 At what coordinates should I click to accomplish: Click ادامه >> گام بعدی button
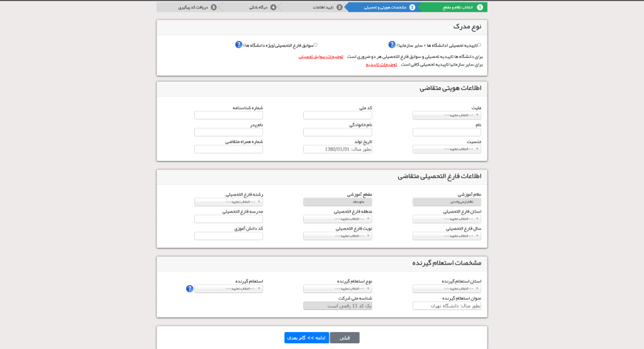[x=306, y=338]
